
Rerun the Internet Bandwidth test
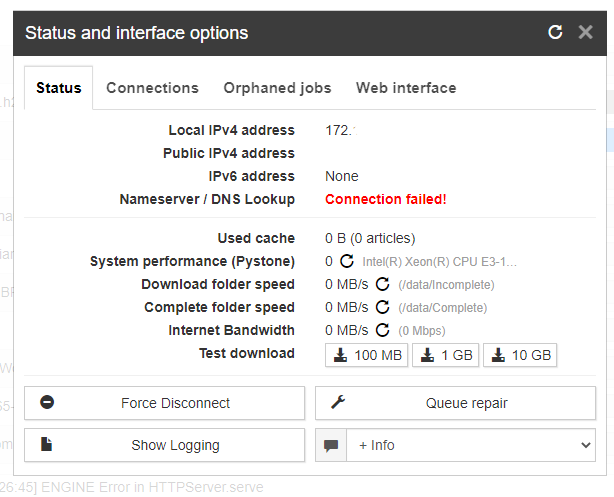383,331
